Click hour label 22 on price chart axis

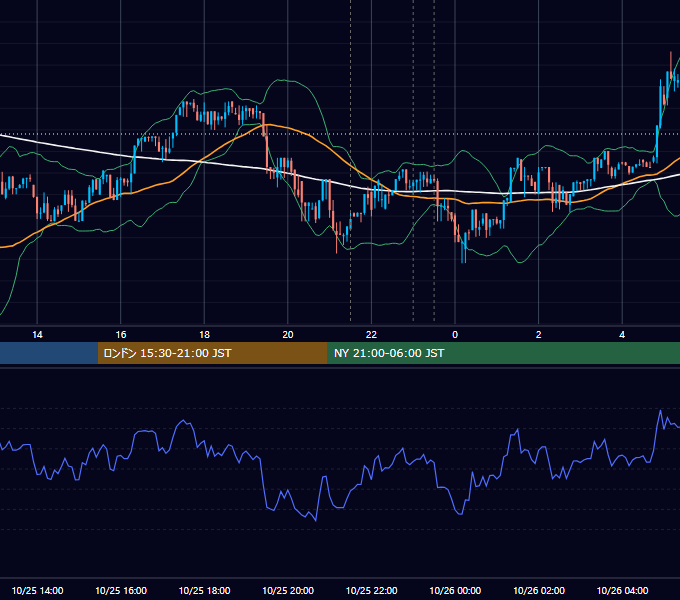pyautogui.click(x=371, y=335)
